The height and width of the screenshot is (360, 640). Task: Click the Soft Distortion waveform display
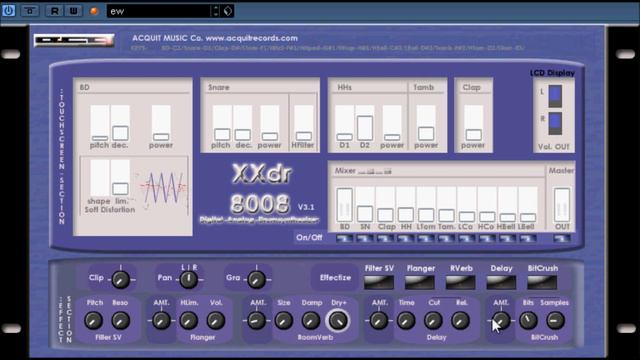(163, 189)
